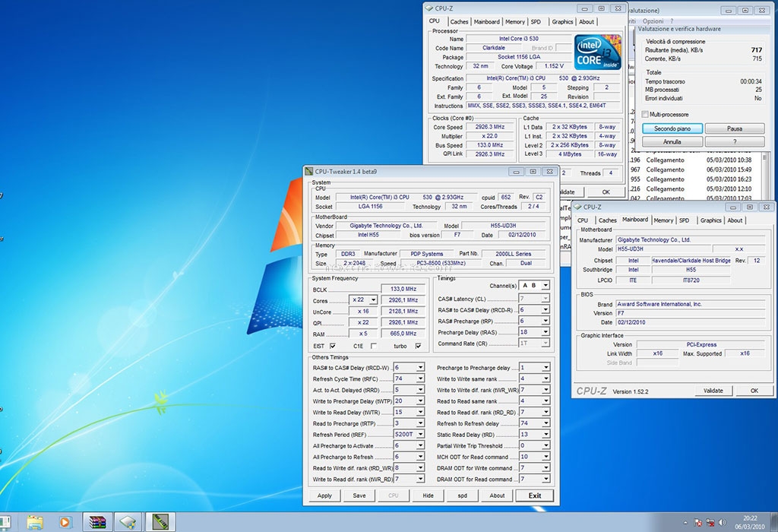The image size is (778, 532).
Task: Switch to SPD tab in the CPU-Z Mainboard window
Action: click(x=685, y=220)
